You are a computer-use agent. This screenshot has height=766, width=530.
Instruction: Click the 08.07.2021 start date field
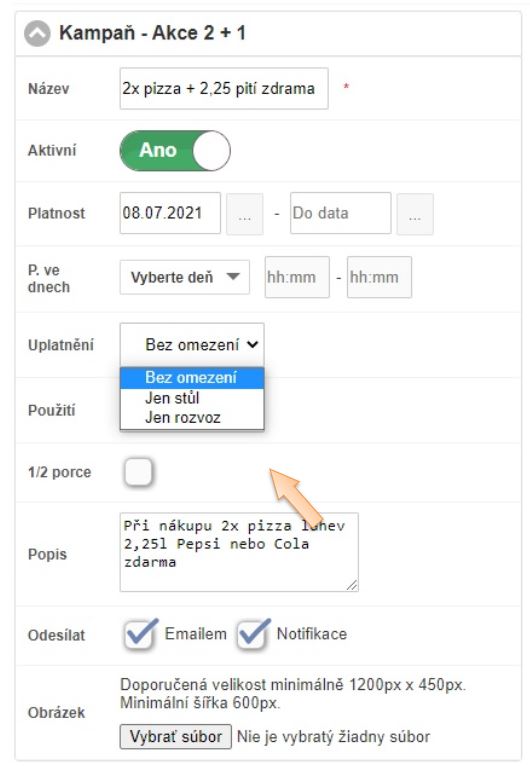pyautogui.click(x=170, y=213)
